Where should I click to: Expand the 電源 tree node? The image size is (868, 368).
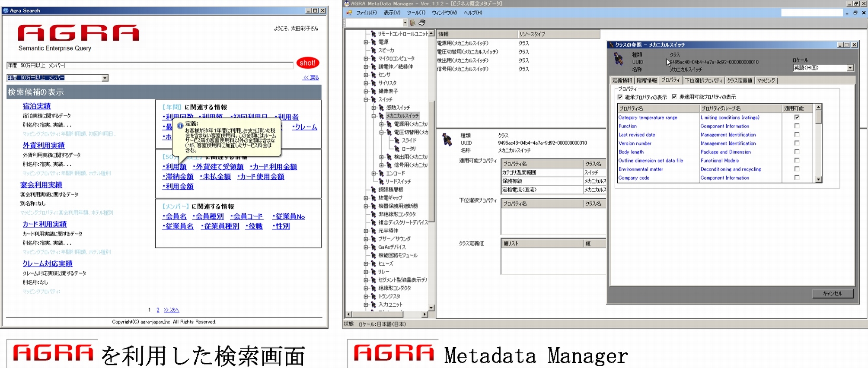pyautogui.click(x=366, y=42)
